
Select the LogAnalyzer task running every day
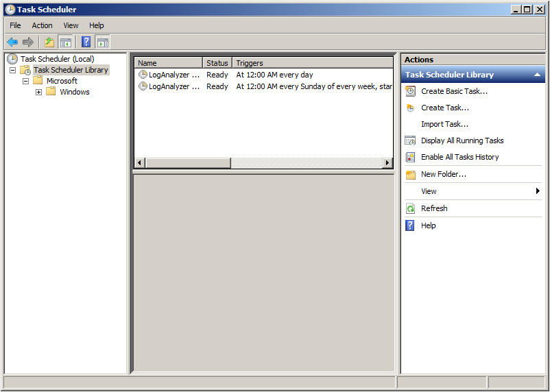point(174,75)
